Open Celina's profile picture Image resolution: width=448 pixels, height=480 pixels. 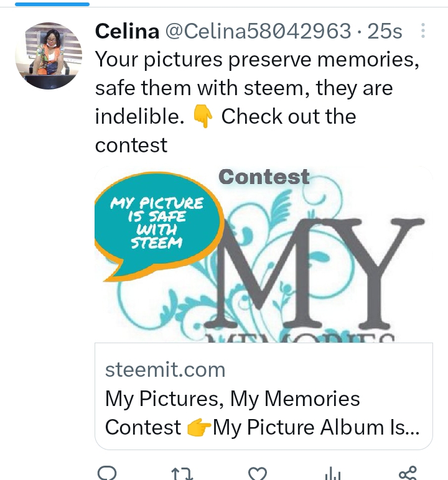click(49, 56)
